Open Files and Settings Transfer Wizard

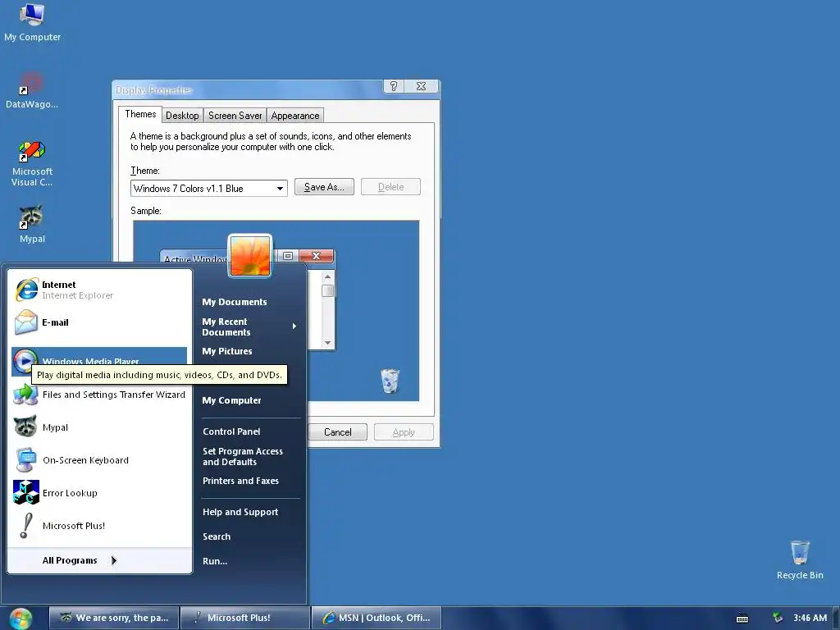pyautogui.click(x=99, y=395)
